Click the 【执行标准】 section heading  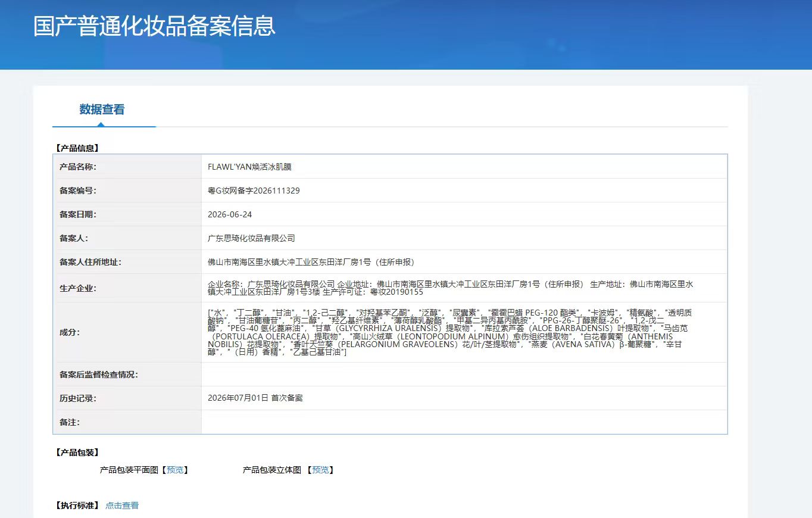click(x=77, y=505)
